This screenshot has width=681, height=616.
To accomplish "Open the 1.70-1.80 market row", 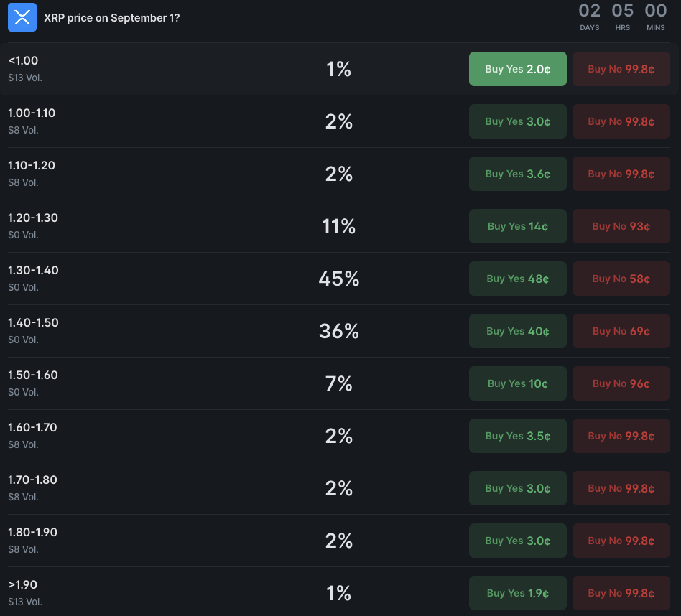I will point(339,488).
